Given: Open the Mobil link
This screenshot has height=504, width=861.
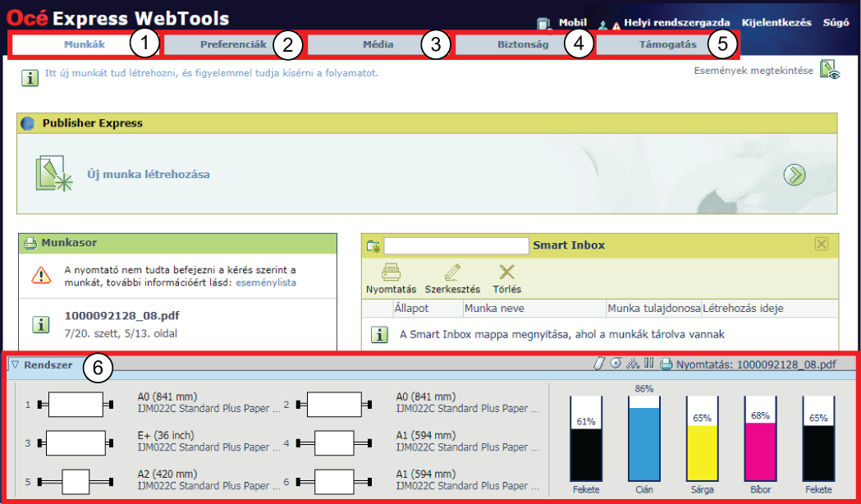Looking at the screenshot, I should pyautogui.click(x=573, y=22).
